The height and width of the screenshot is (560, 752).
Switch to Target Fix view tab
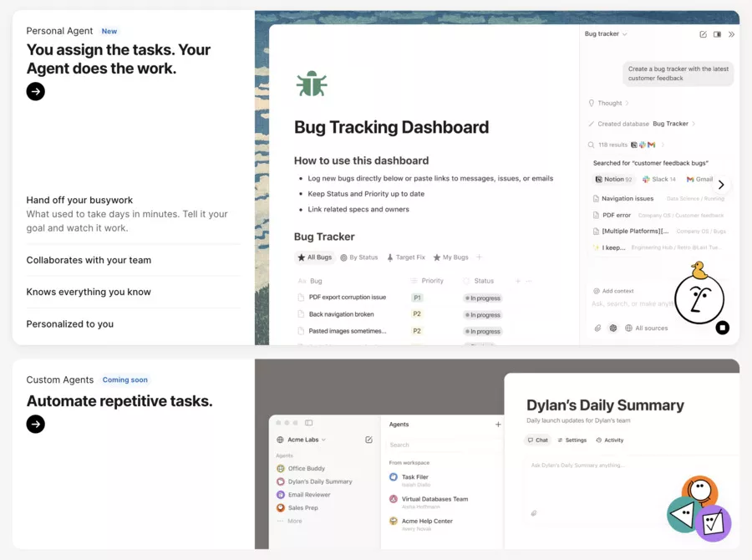pos(406,257)
